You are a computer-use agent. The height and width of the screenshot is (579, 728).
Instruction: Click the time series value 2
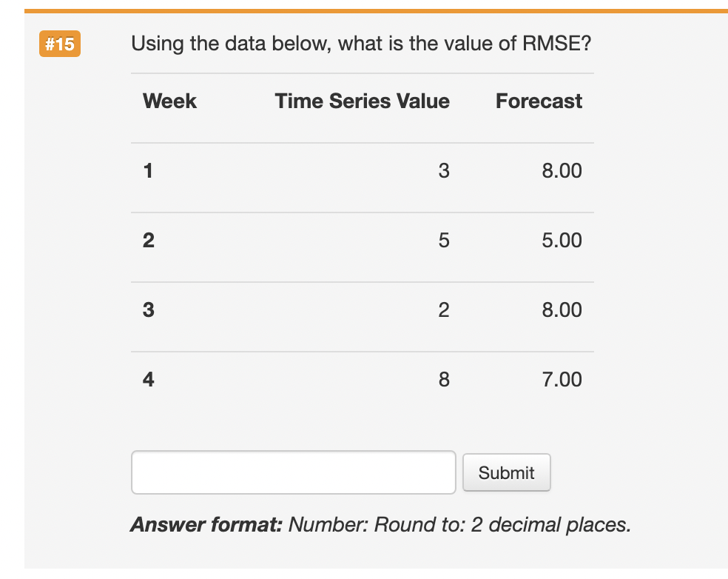pyautogui.click(x=445, y=309)
